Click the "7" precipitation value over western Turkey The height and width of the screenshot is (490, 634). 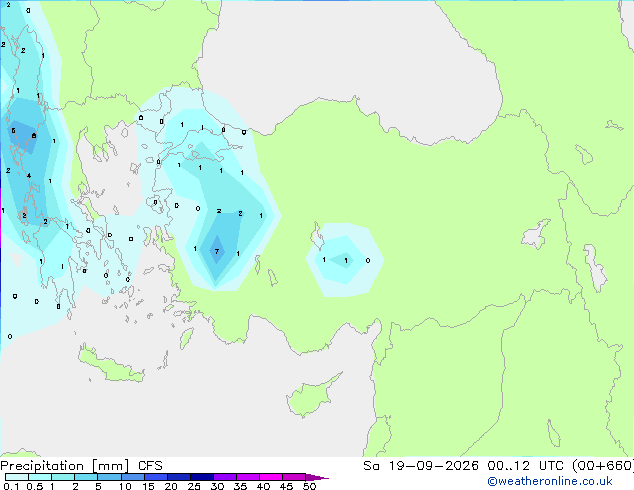217,251
